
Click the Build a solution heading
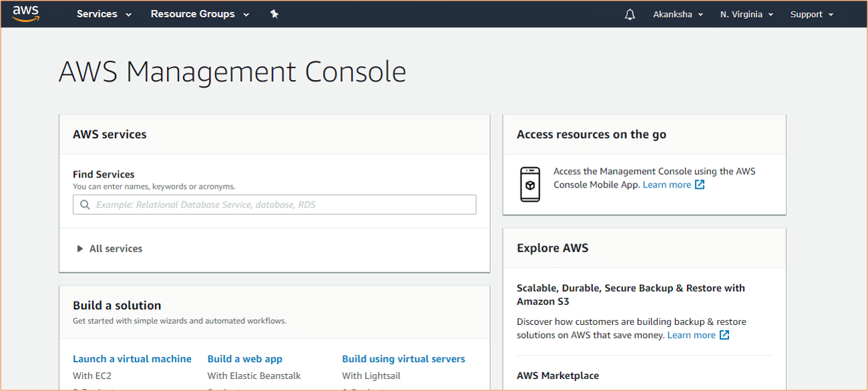coord(117,306)
